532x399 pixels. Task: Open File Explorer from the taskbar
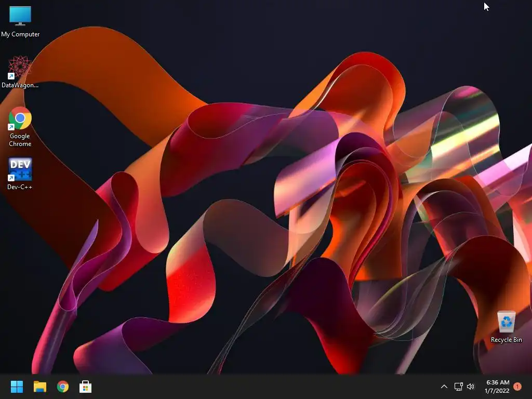click(x=39, y=387)
